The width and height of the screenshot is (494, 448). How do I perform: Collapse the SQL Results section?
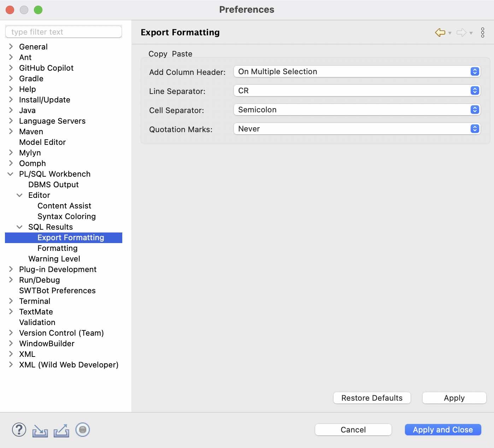pos(19,227)
